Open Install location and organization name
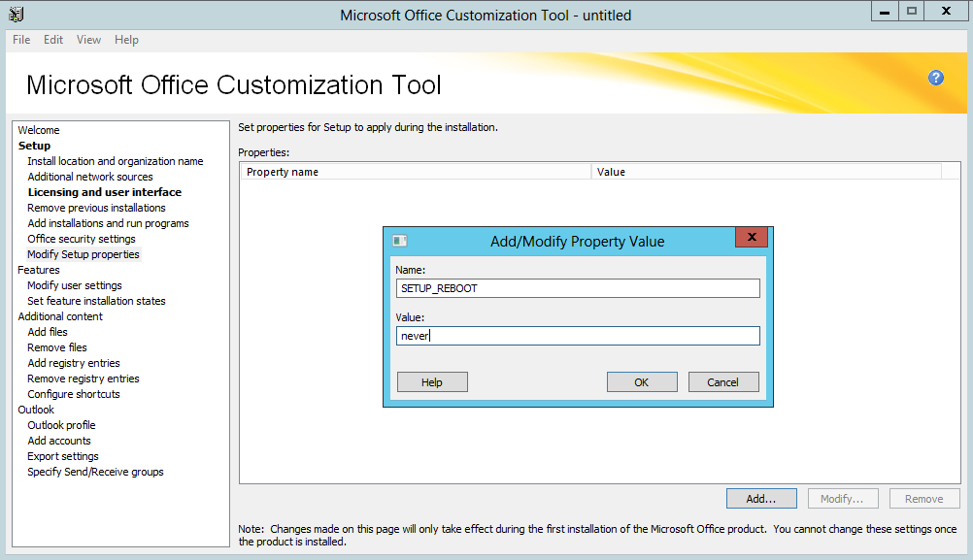 tap(116, 161)
